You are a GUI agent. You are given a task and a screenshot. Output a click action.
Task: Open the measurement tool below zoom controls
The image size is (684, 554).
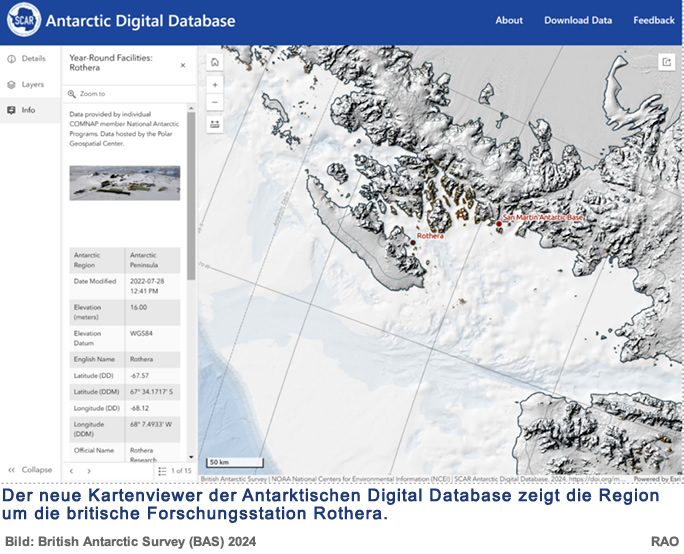click(215, 125)
